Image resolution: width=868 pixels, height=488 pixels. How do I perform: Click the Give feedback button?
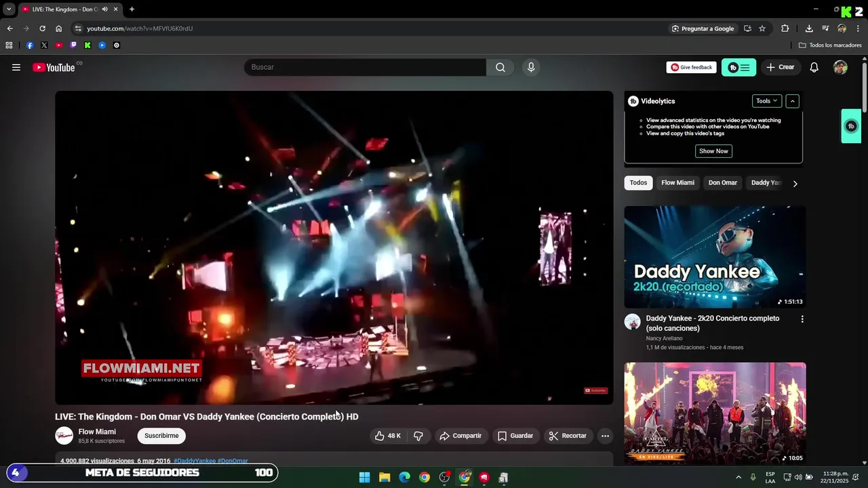[x=691, y=67]
